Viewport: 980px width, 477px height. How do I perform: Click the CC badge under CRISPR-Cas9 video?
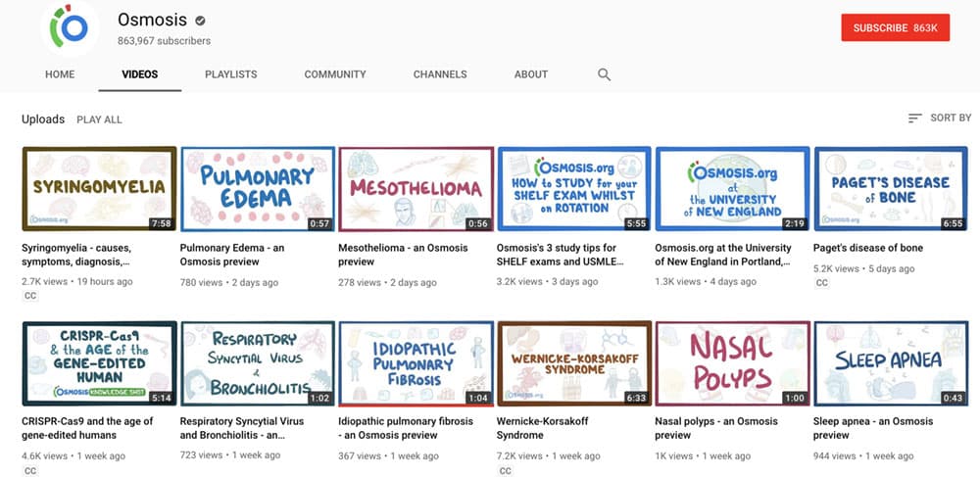coord(30,470)
